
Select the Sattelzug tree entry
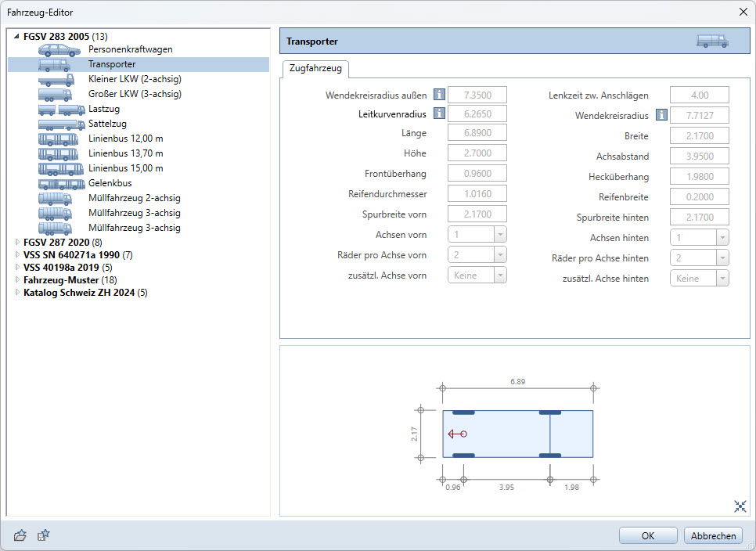tap(107, 124)
